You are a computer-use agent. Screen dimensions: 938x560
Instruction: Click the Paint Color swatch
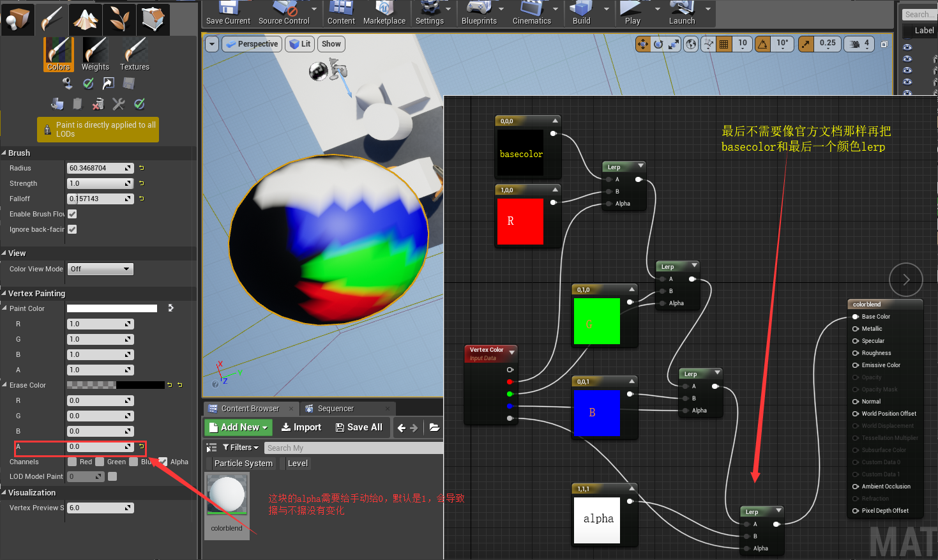click(112, 308)
